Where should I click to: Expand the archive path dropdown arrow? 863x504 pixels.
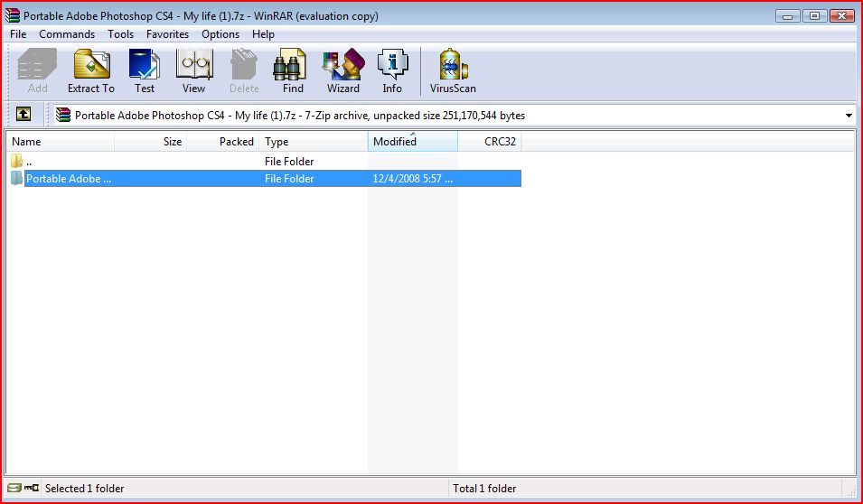point(849,116)
